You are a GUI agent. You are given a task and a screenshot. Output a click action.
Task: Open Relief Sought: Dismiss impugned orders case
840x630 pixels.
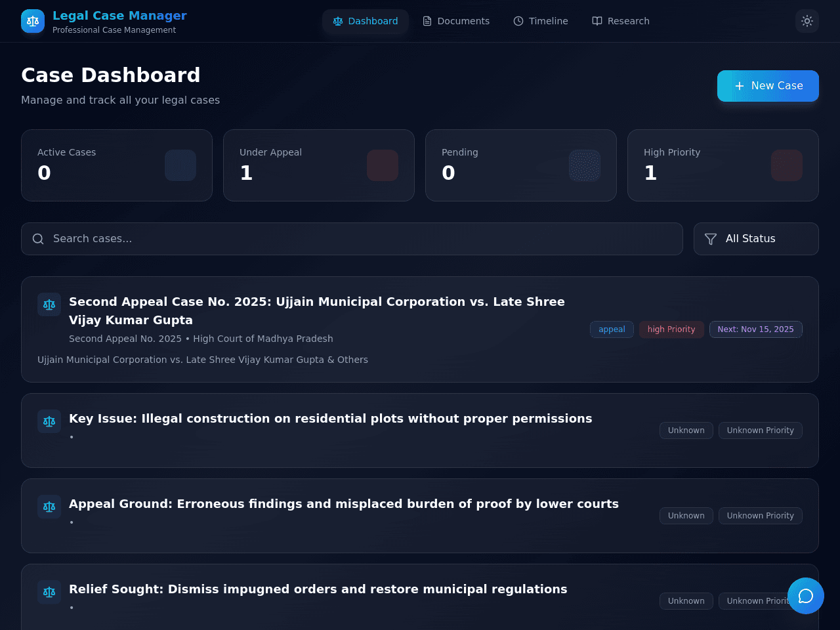[318, 589]
